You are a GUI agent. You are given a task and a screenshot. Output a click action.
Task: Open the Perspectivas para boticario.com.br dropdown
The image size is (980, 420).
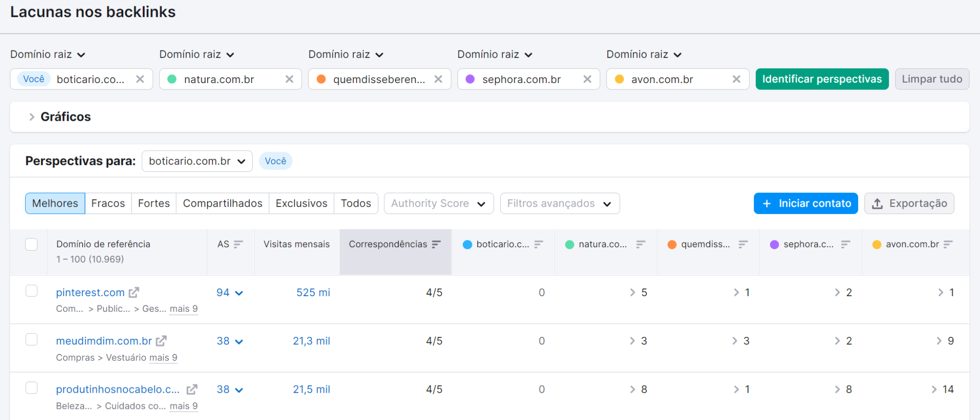[197, 161]
